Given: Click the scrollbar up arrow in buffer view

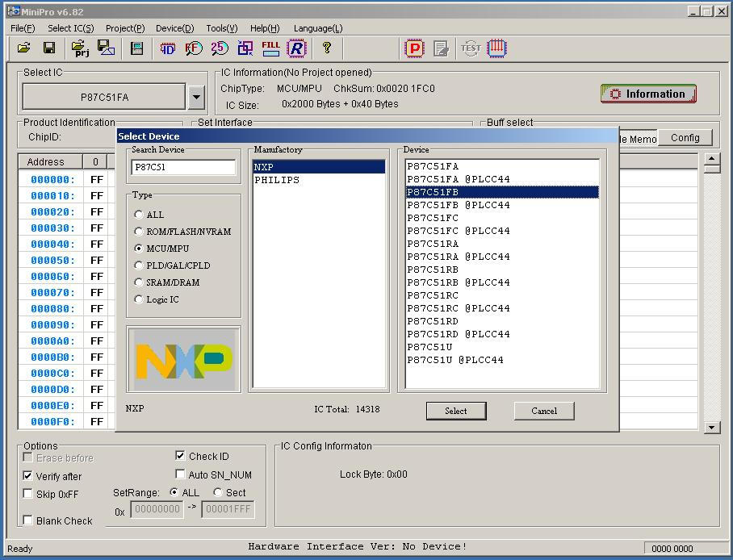Looking at the screenshot, I should [x=711, y=159].
